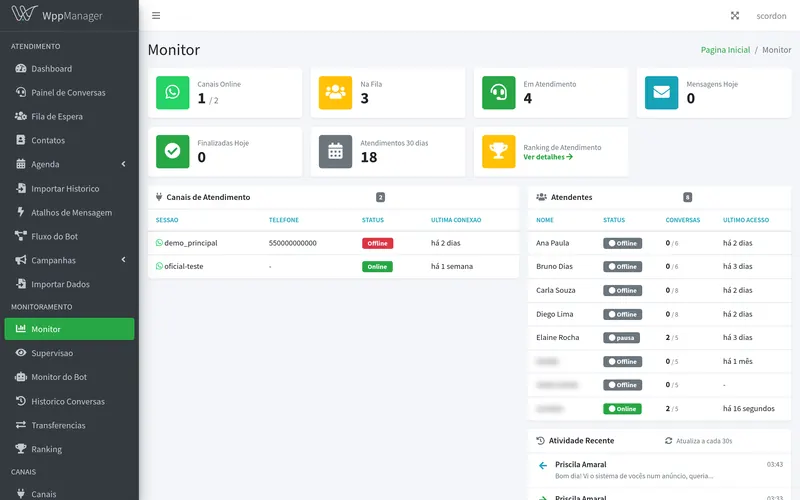Screen dimensions: 800x500
Task: Open the scordon user menu
Action: (x=771, y=16)
